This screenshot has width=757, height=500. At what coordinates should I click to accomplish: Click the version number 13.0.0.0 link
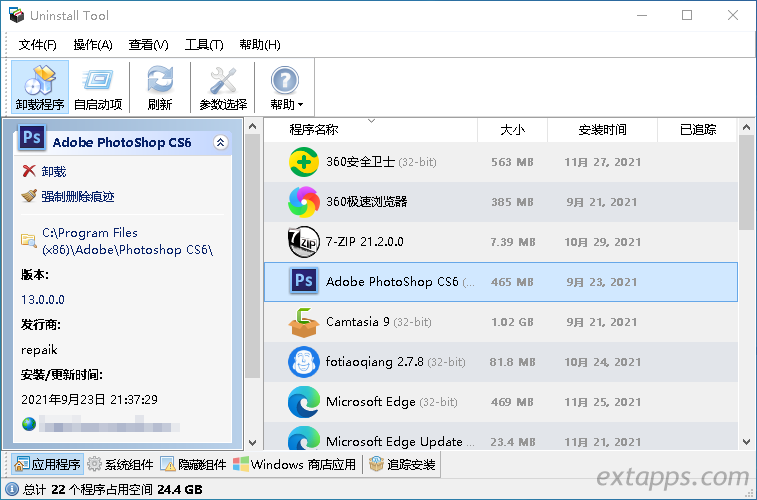click(43, 300)
